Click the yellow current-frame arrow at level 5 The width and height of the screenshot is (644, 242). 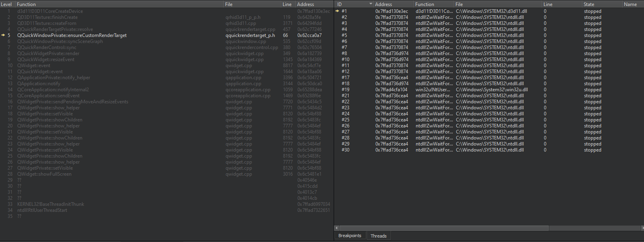pyautogui.click(x=3, y=35)
